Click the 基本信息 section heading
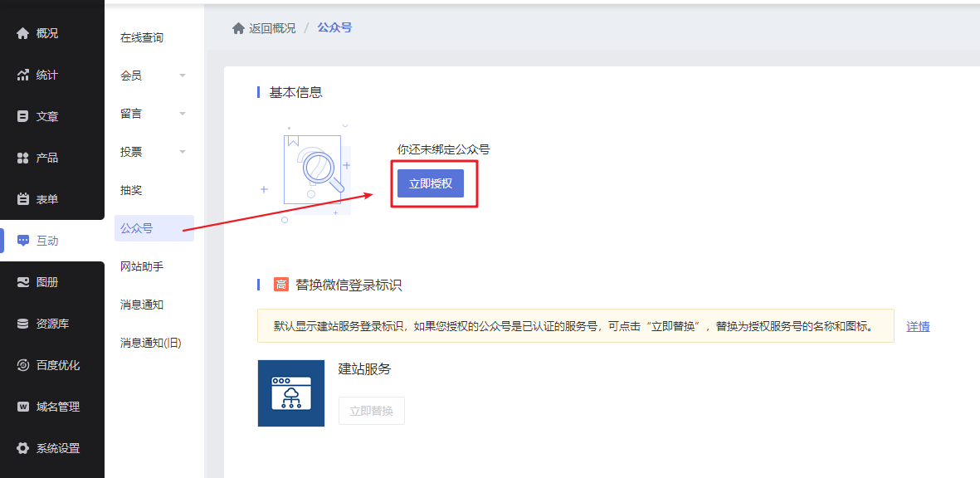This screenshot has width=980, height=478. 295,92
